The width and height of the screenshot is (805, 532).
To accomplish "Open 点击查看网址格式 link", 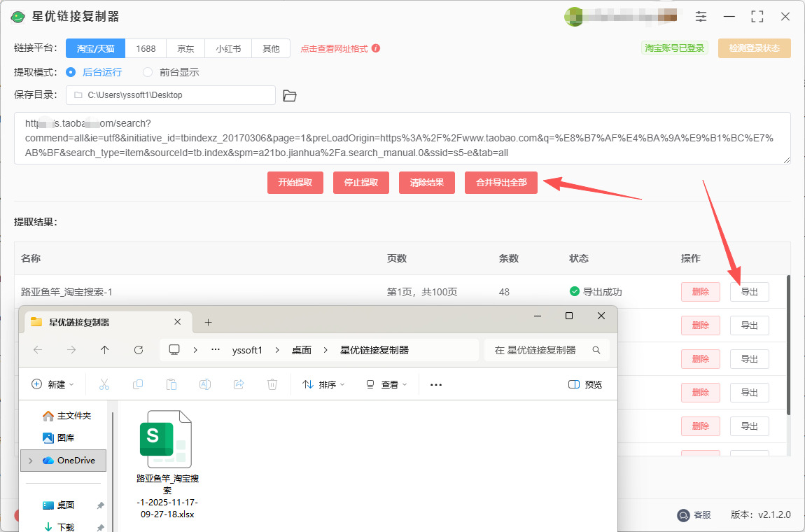I will (x=334, y=49).
